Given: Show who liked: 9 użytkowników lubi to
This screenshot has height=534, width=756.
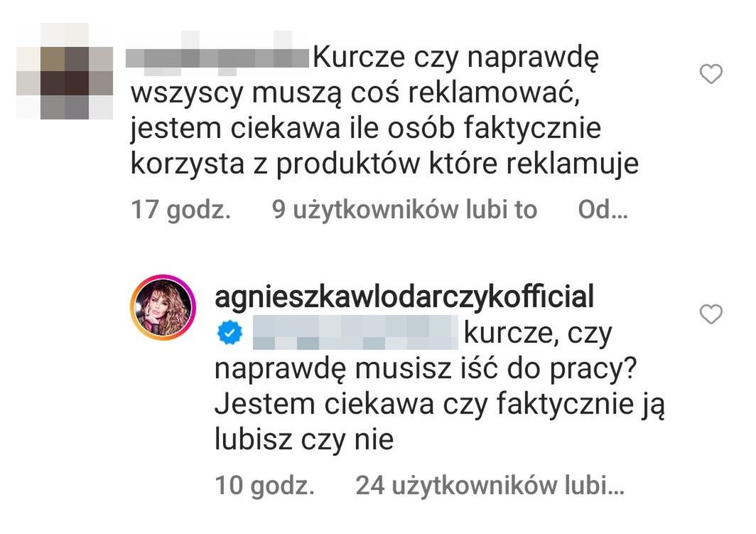Looking at the screenshot, I should pos(404,210).
